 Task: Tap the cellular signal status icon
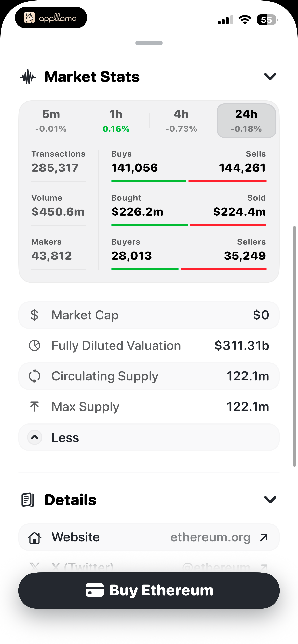pos(225,20)
